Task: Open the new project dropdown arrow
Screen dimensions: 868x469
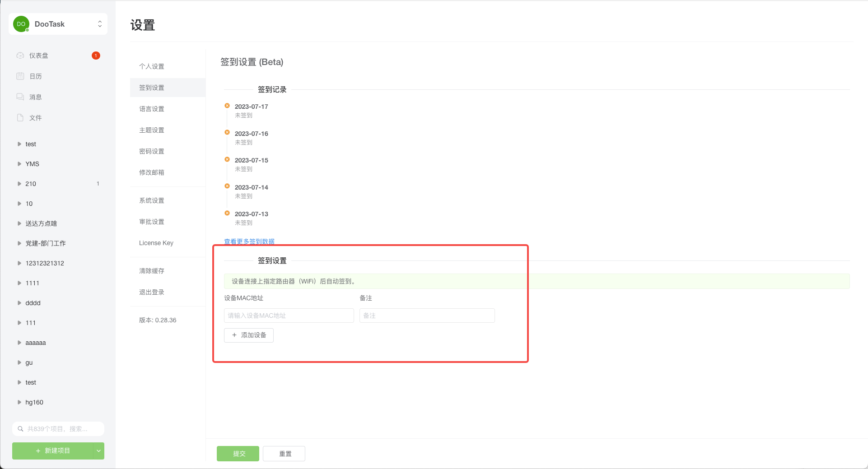Action: 98,450
